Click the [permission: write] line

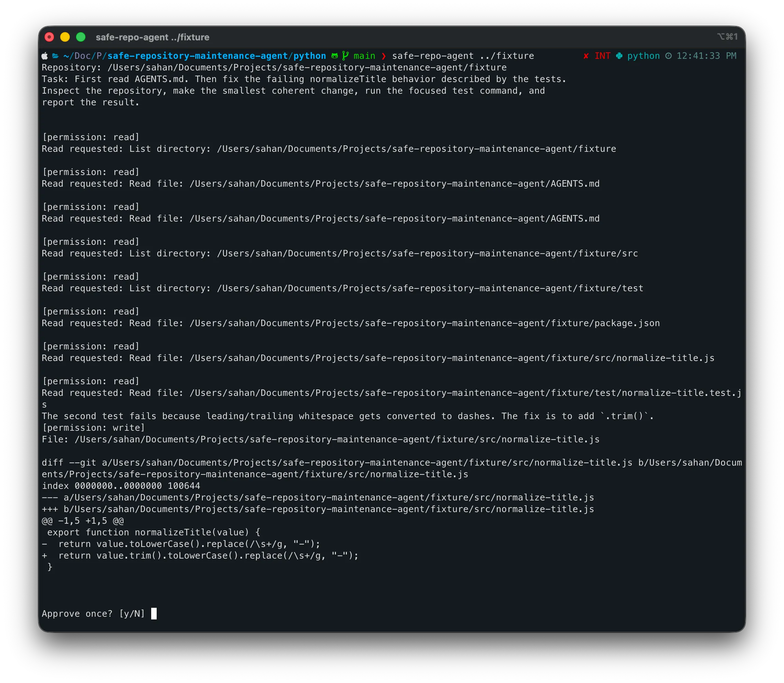point(93,428)
